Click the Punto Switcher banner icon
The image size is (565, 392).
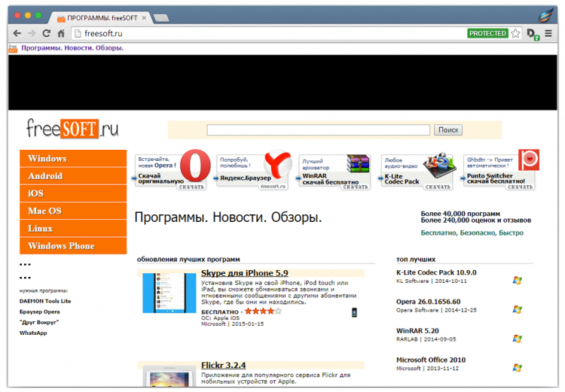(529, 160)
